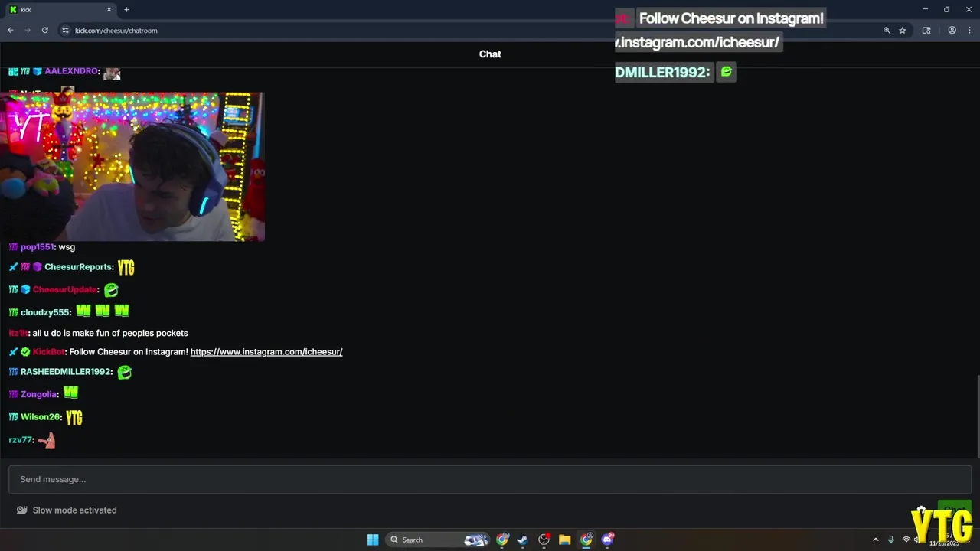Click the 'wsg' message text
This screenshot has width=980, height=551.
click(67, 247)
